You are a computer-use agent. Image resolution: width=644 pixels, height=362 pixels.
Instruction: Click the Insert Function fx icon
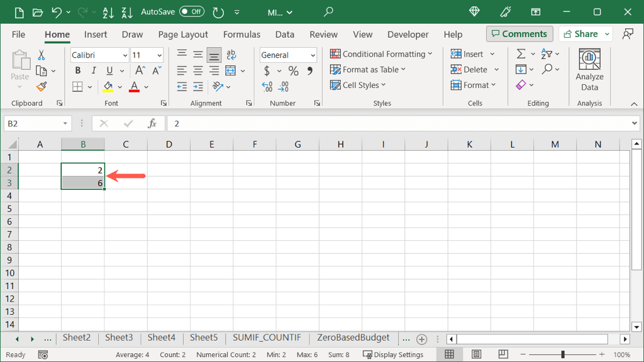click(x=152, y=124)
